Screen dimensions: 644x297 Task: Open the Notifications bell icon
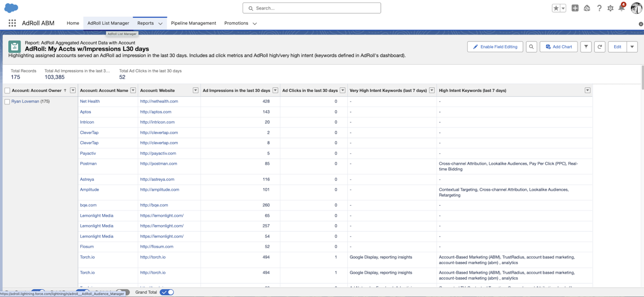(x=621, y=8)
